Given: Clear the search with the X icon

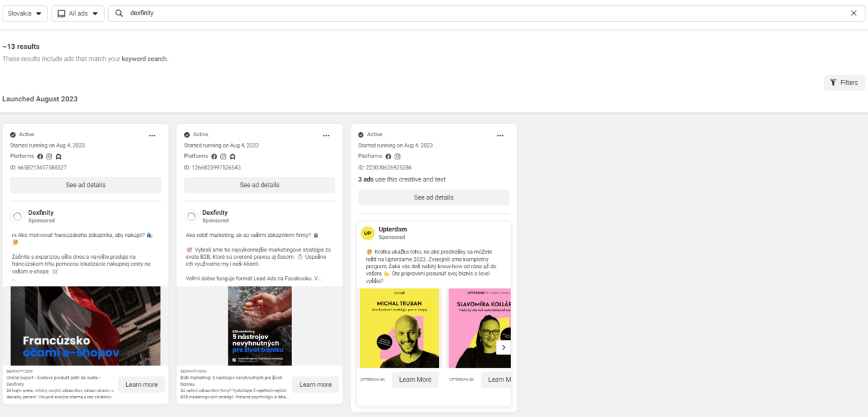Looking at the screenshot, I should click(853, 13).
